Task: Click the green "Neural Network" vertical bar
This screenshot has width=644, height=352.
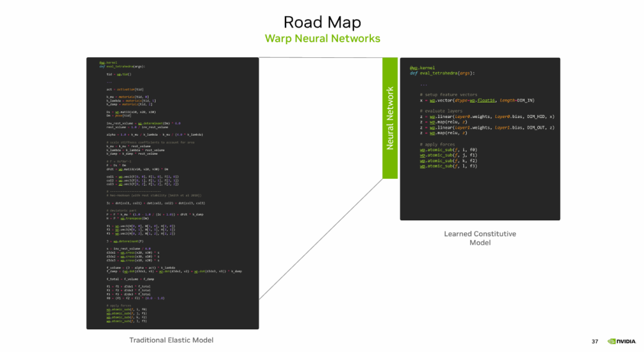Action: point(390,118)
